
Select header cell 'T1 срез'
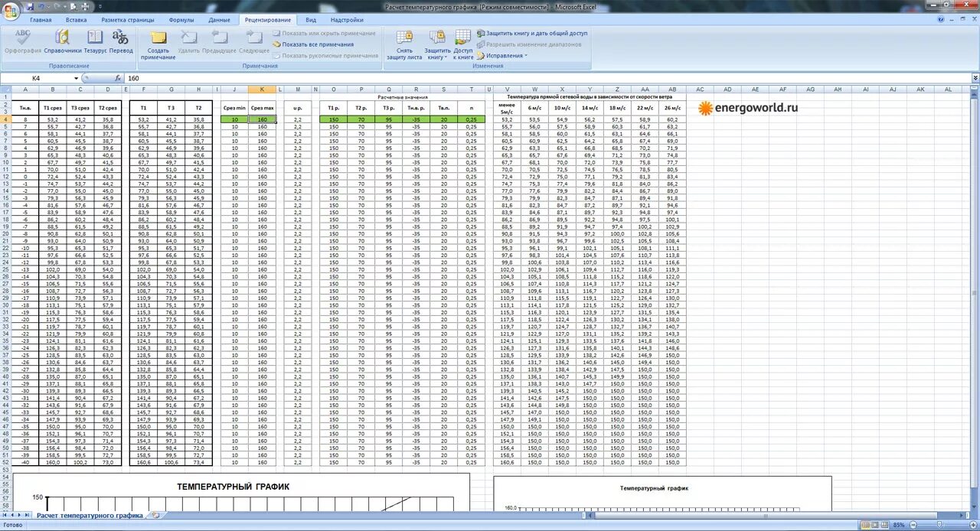[52, 108]
